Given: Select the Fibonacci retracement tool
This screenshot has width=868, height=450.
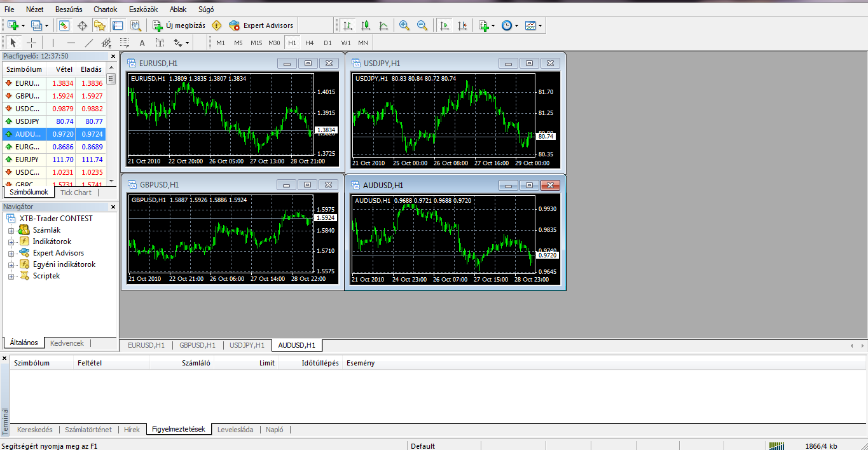Looking at the screenshot, I should click(x=125, y=43).
